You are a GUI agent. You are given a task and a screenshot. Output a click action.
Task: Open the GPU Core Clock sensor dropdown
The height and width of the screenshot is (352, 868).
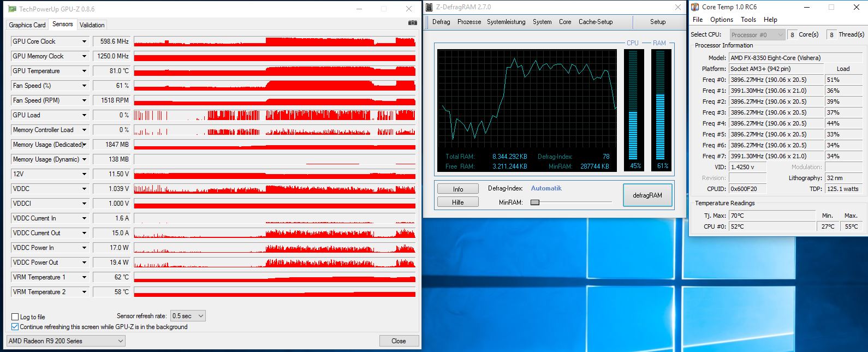84,41
